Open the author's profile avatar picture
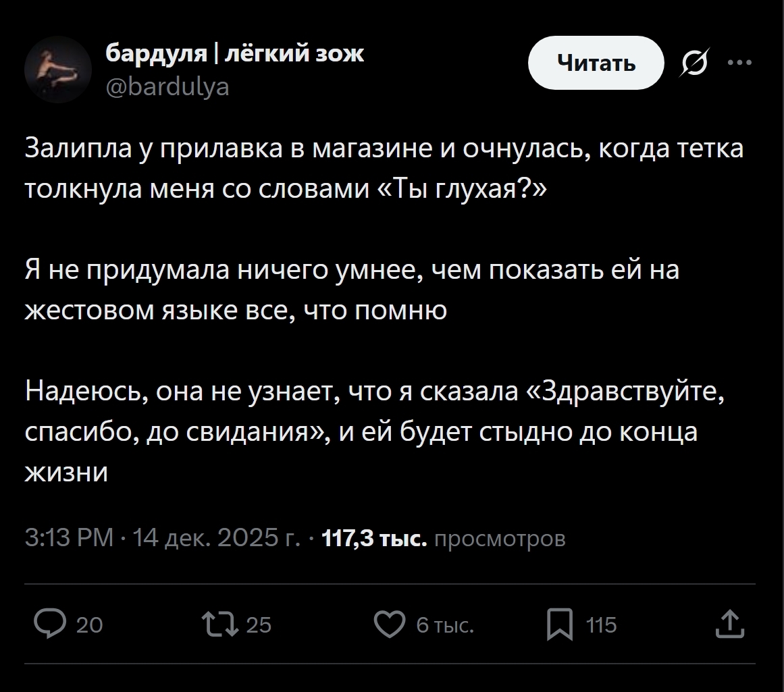Image resolution: width=784 pixels, height=692 pixels. click(58, 70)
